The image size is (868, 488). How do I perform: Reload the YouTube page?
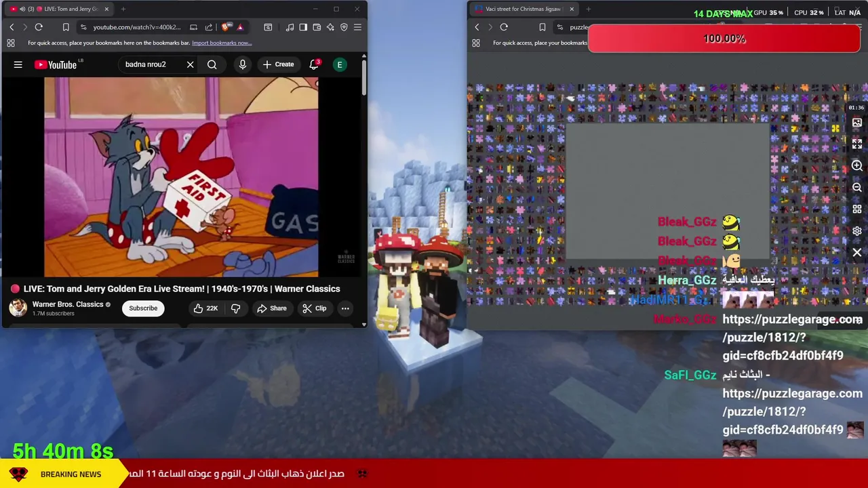pos(39,27)
